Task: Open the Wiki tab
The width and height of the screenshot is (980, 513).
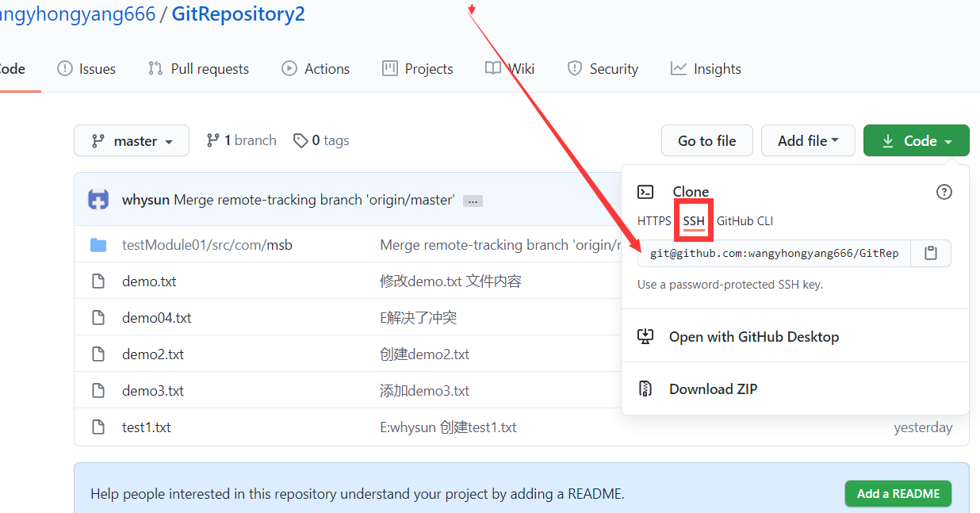Action: point(510,69)
